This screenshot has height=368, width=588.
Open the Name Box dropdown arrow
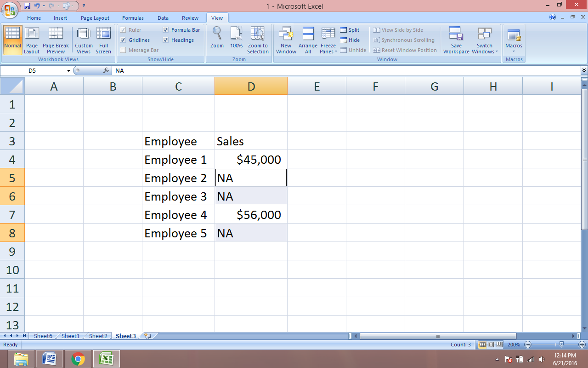point(68,71)
